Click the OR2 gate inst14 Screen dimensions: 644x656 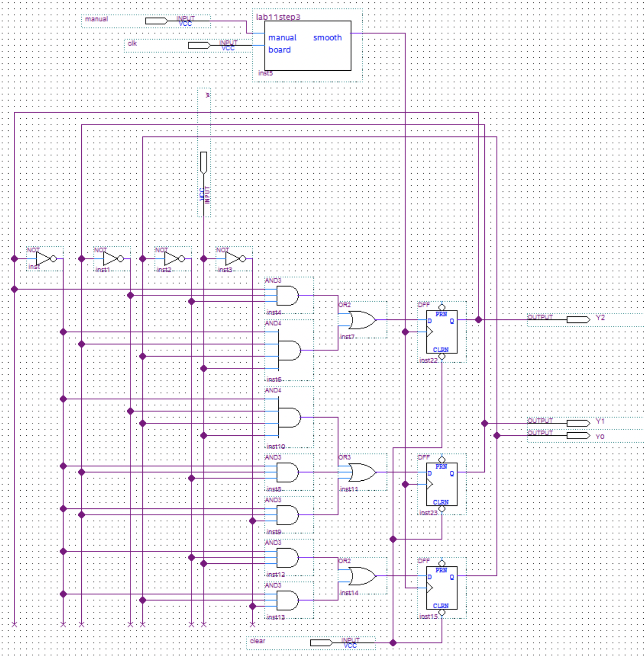362,576
